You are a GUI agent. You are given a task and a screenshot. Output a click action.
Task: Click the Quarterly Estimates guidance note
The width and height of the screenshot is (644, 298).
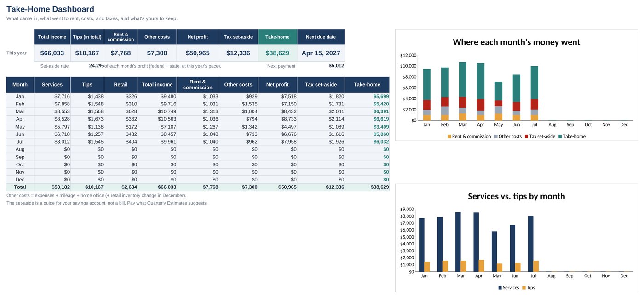click(107, 203)
